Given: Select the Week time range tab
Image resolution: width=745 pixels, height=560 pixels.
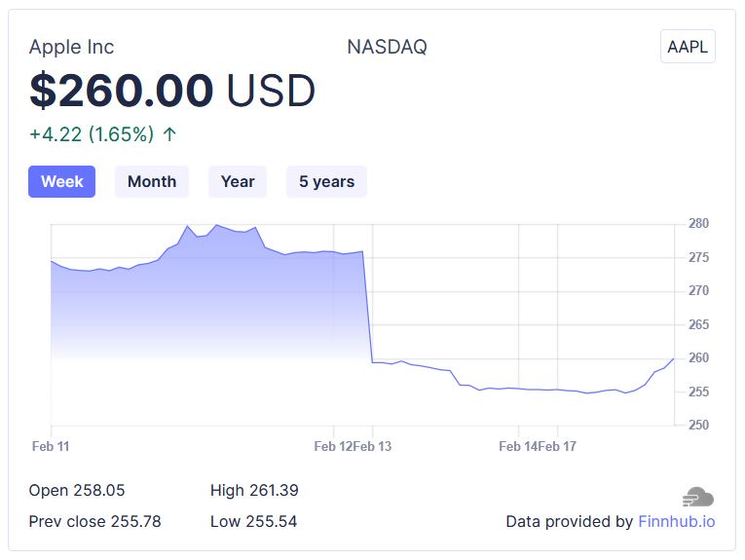Looking at the screenshot, I should [x=62, y=181].
